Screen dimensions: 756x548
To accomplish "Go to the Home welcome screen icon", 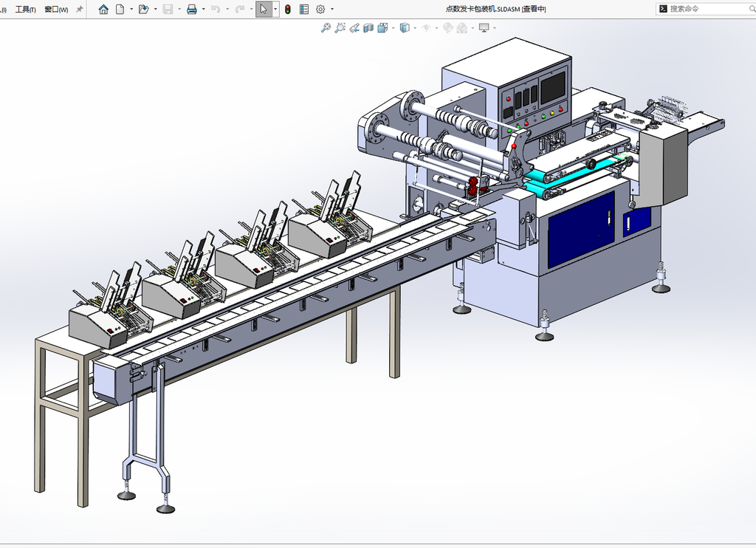I will click(x=103, y=9).
